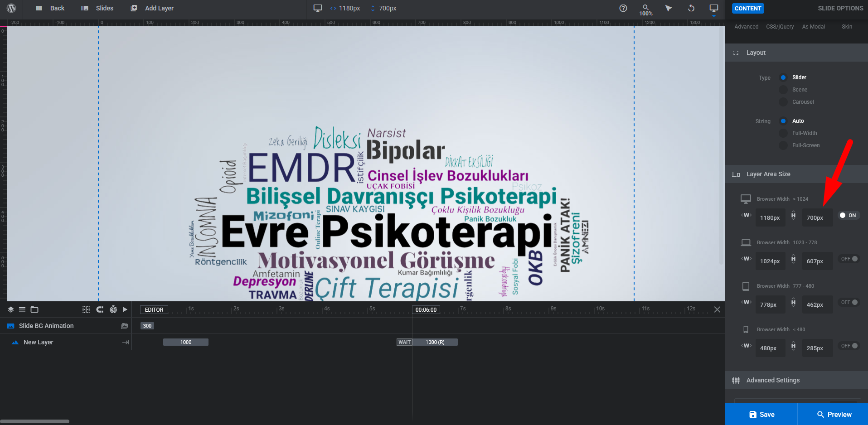Select the Scene type option
Image resolution: width=868 pixels, height=425 pixels.
coord(783,90)
